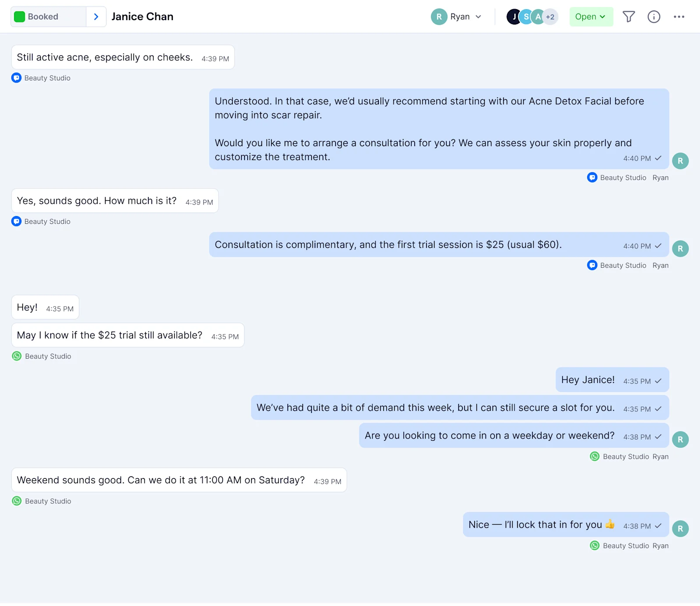
Task: Click the blue chevron beside Booked
Action: click(96, 17)
